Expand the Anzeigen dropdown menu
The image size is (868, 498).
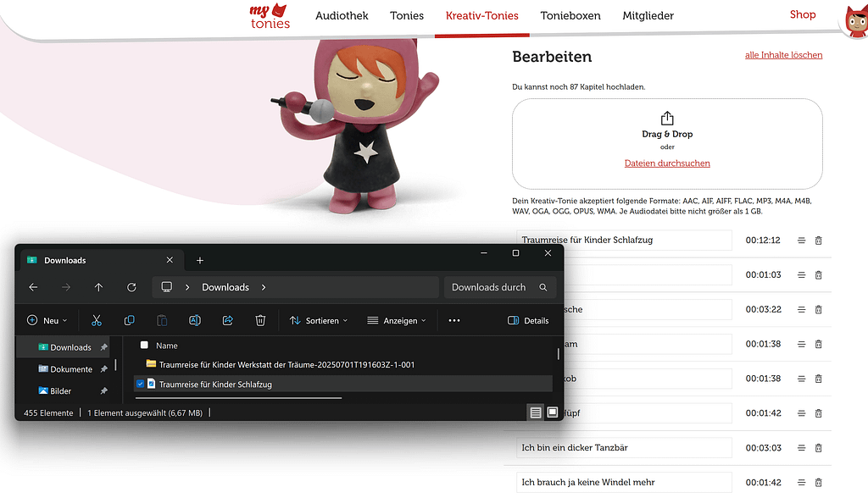pyautogui.click(x=396, y=321)
